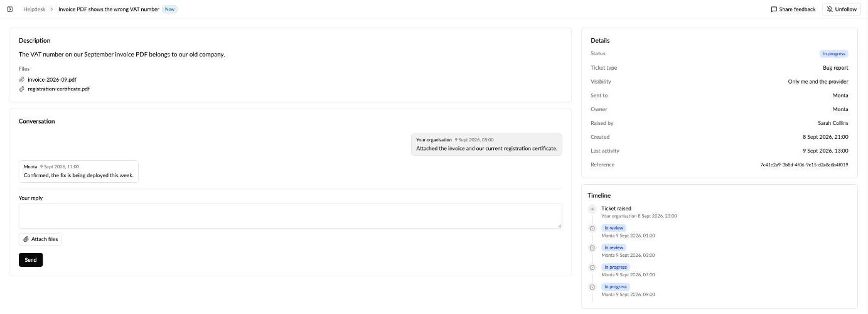
Task: Click the In progress badge in Details
Action: tap(834, 54)
